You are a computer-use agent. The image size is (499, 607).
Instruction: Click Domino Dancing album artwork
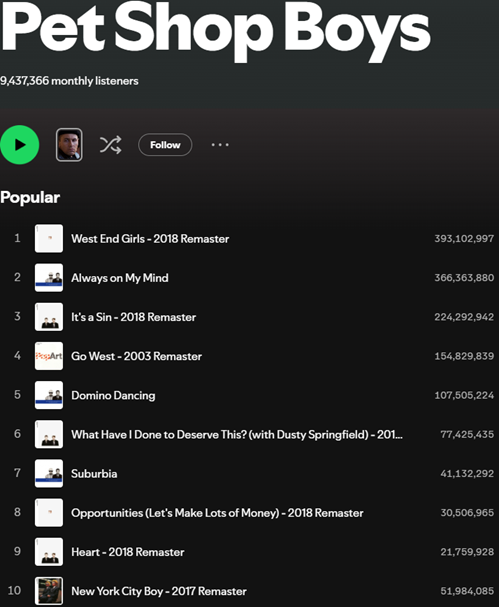(x=49, y=395)
